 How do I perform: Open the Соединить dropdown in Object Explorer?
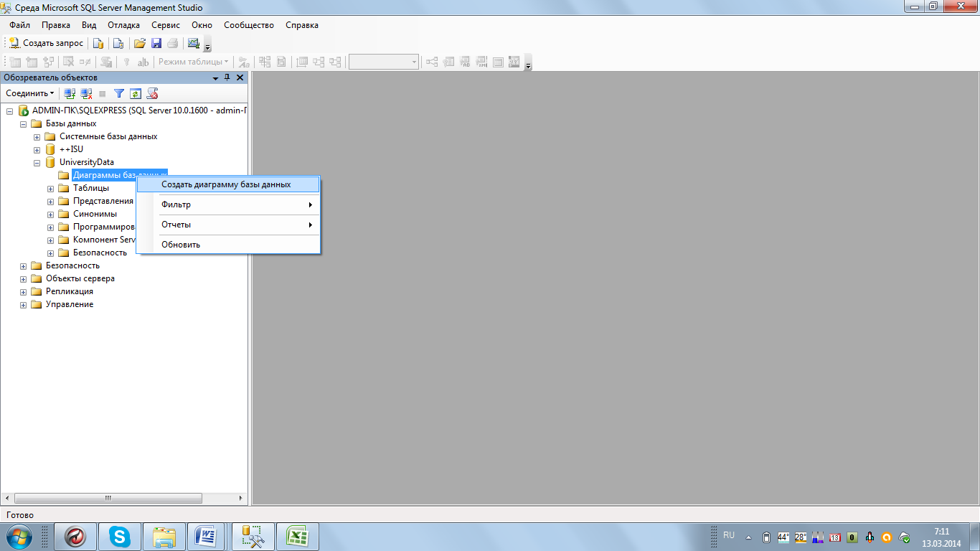tap(29, 93)
